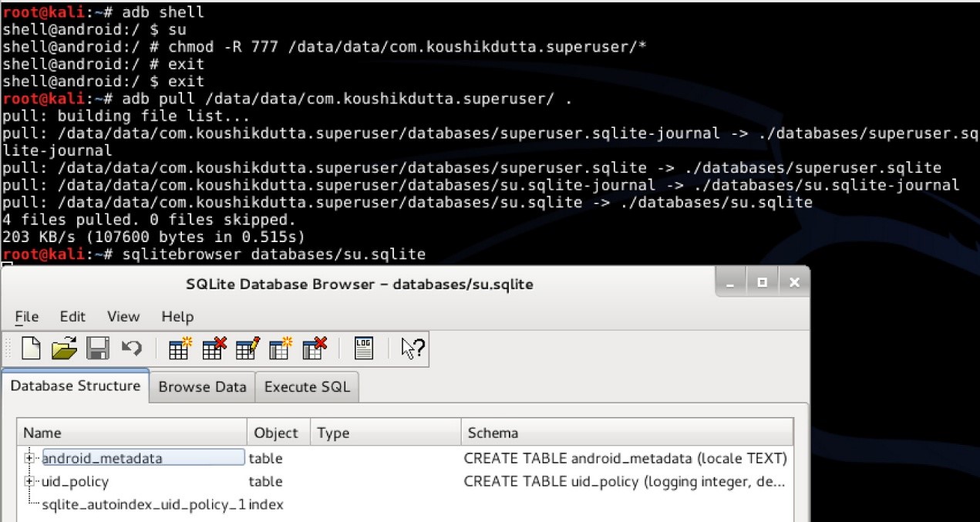Expand the android_metadata table node
The image size is (980, 522).
click(x=30, y=458)
